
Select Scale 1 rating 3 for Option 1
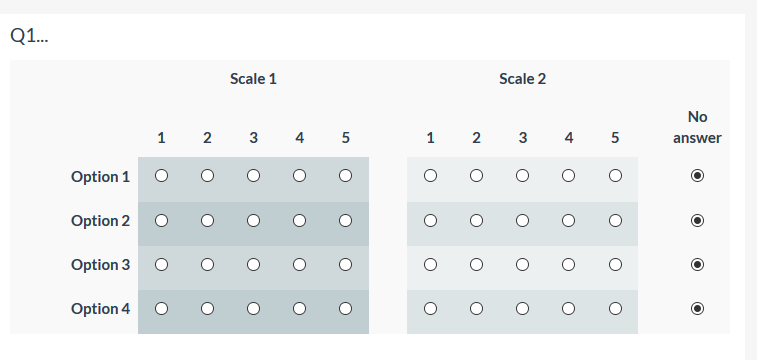tap(253, 176)
